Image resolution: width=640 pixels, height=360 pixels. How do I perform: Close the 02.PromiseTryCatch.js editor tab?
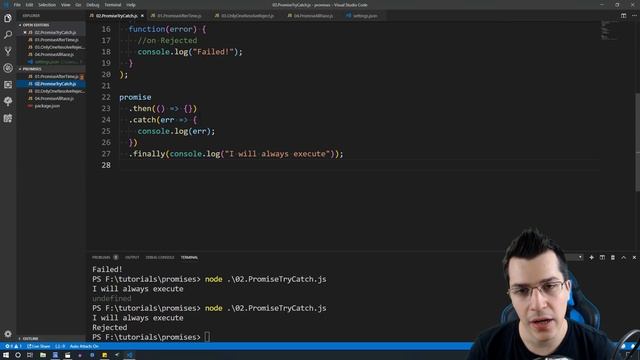(142, 16)
